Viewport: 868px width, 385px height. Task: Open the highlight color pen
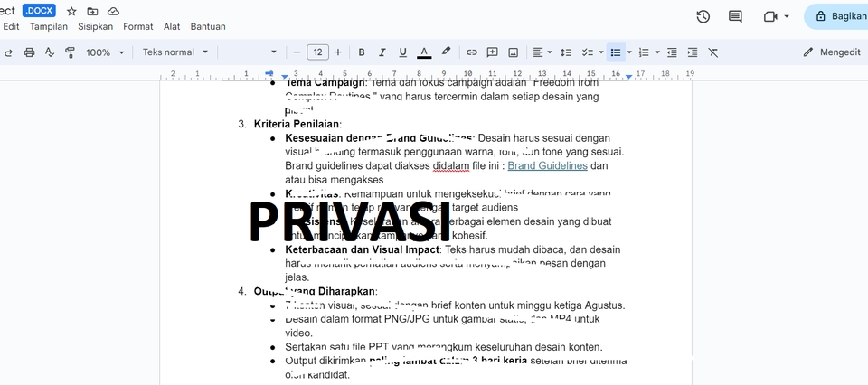pyautogui.click(x=446, y=52)
